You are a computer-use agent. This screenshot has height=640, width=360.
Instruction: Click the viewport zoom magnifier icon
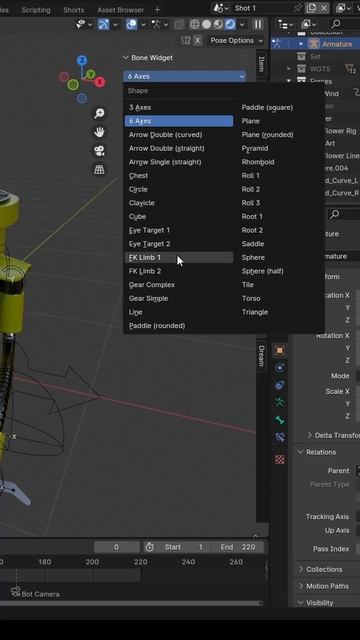point(99,113)
